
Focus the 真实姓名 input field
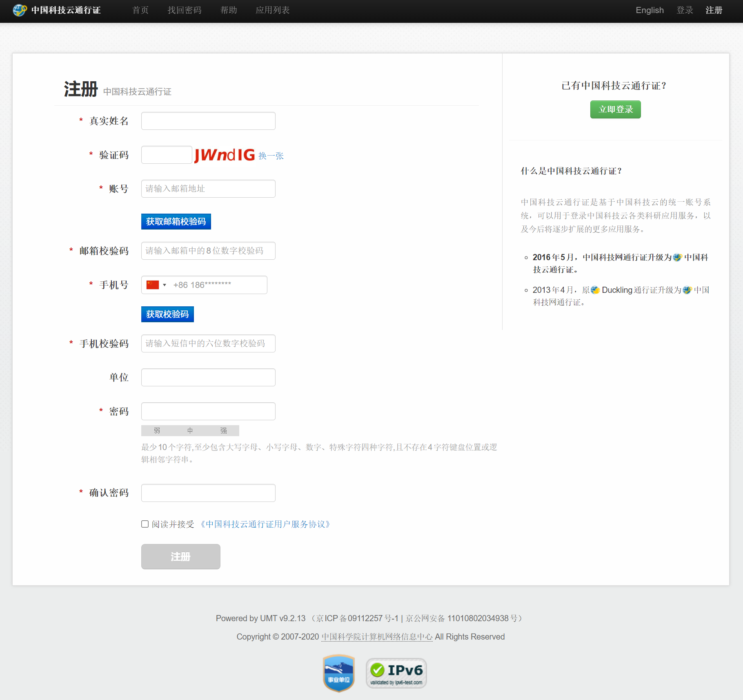click(208, 121)
